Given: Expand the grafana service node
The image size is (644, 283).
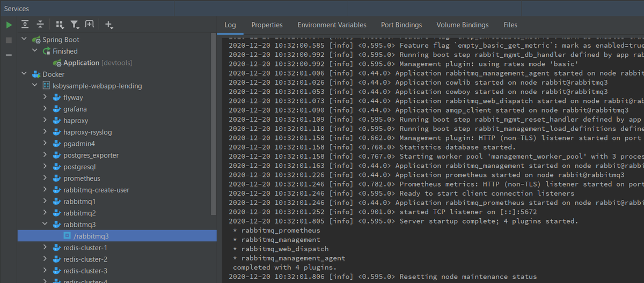Looking at the screenshot, I should 45,109.
